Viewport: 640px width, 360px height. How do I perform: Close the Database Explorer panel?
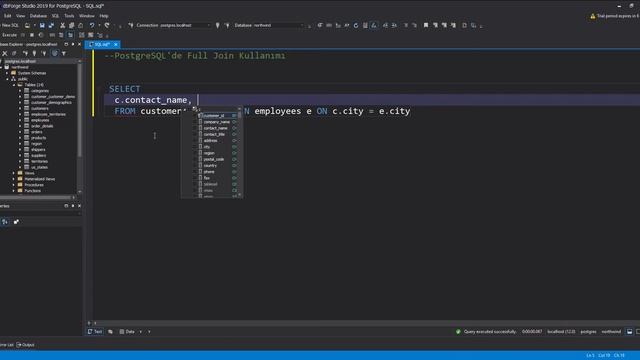[x=79, y=44]
